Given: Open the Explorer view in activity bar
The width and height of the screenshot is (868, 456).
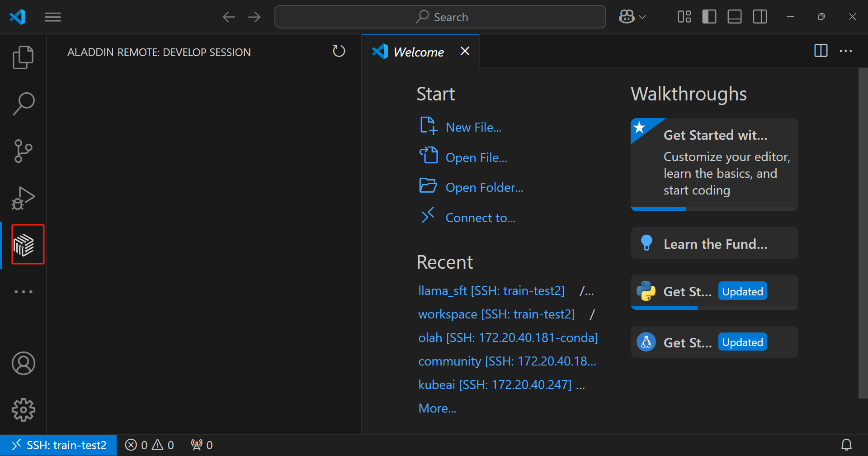Looking at the screenshot, I should point(23,57).
